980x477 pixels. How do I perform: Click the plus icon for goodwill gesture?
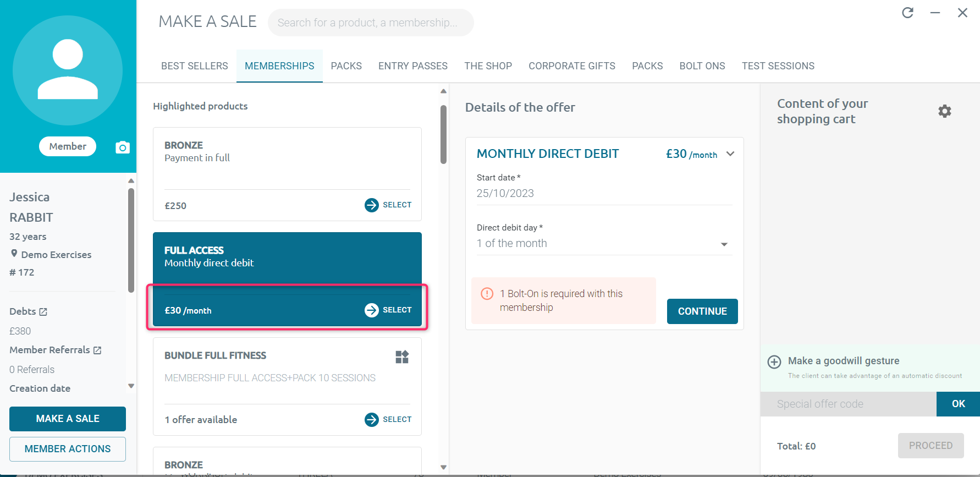click(x=774, y=361)
